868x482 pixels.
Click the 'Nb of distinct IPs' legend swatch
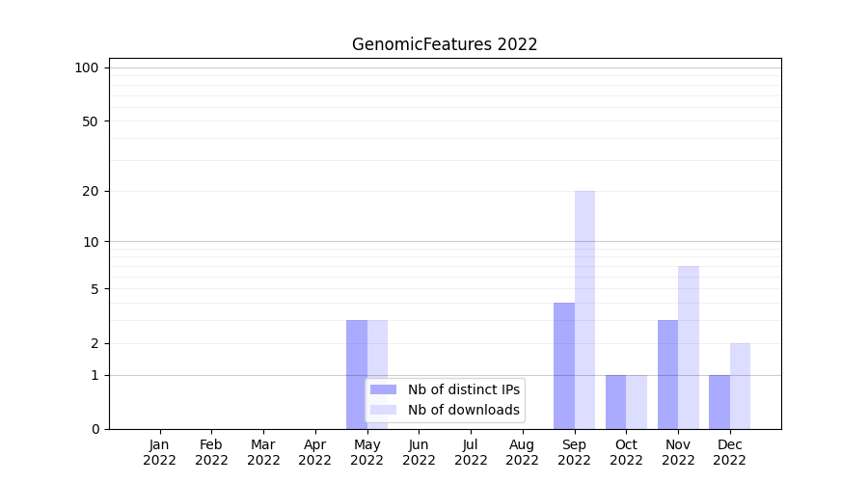(383, 389)
